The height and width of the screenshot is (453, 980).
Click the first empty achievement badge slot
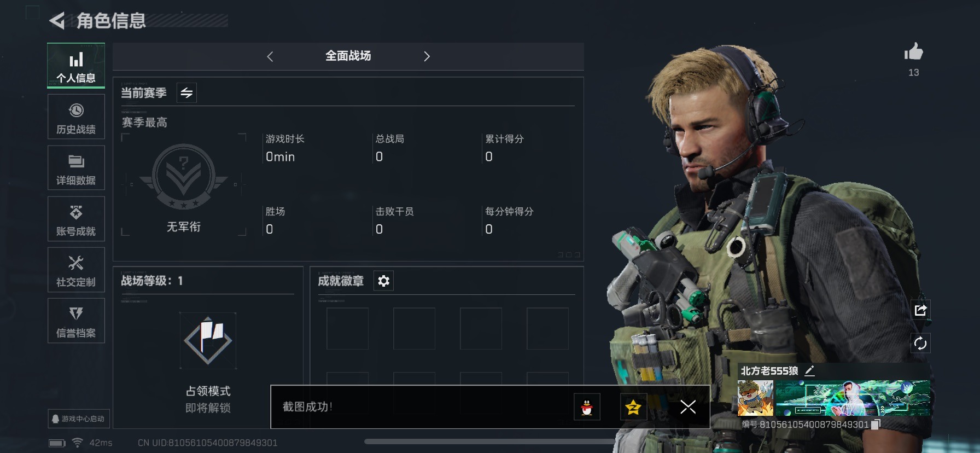coord(347,328)
